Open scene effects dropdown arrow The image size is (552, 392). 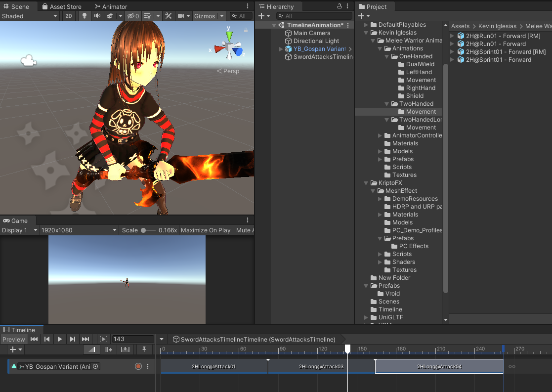click(x=121, y=16)
